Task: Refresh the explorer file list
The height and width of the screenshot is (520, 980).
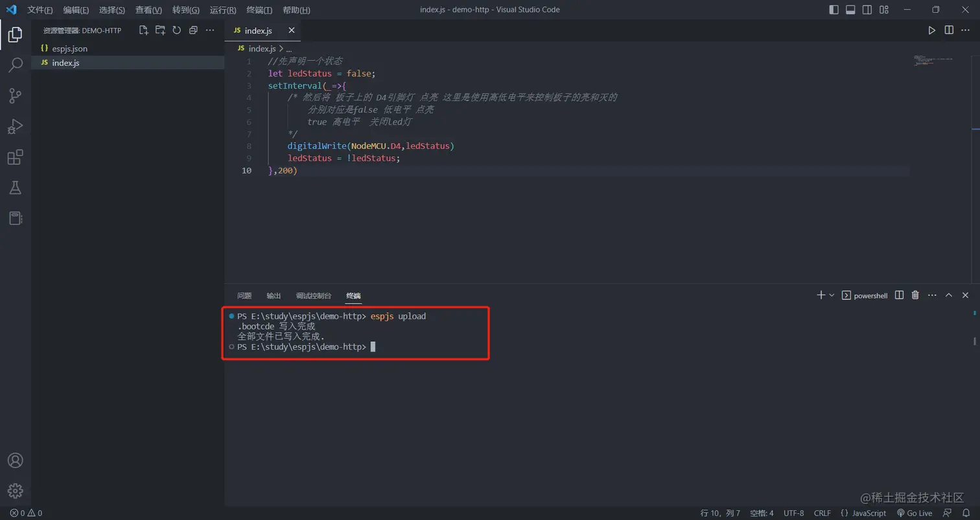Action: (x=176, y=30)
